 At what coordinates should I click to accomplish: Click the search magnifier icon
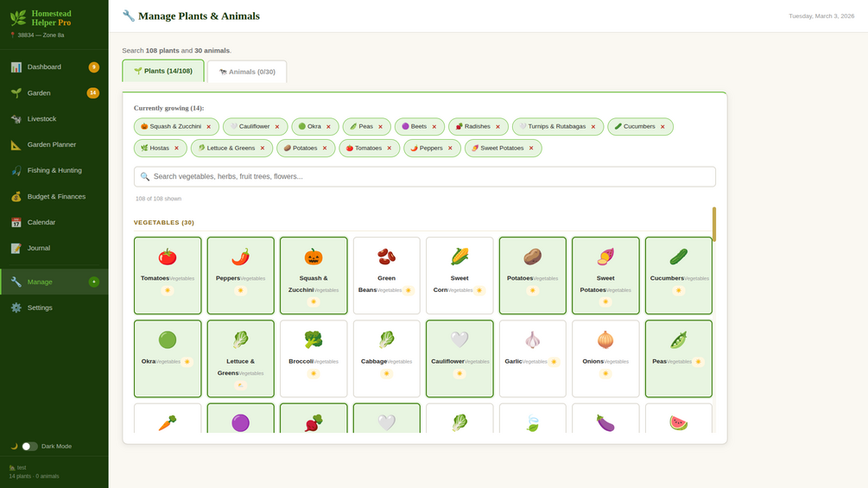(x=145, y=176)
